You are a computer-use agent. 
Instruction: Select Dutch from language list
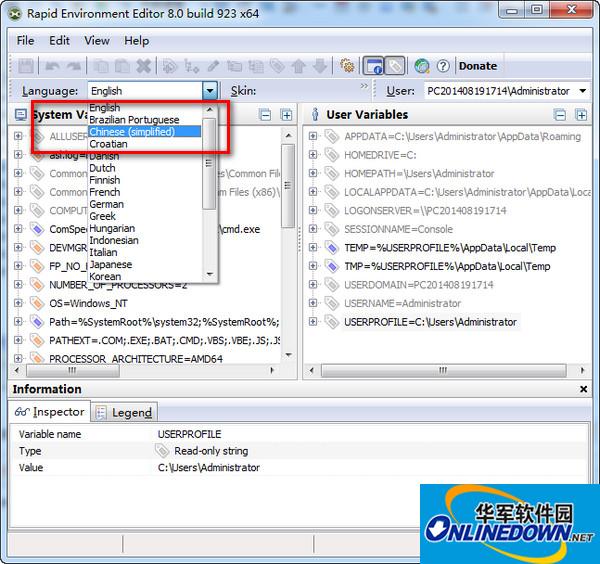[x=144, y=168]
